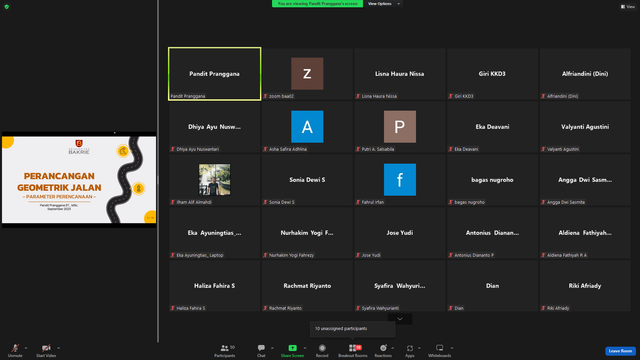640x360 pixels.
Task: Select the Jose Yudi tile name
Action: 400,233
